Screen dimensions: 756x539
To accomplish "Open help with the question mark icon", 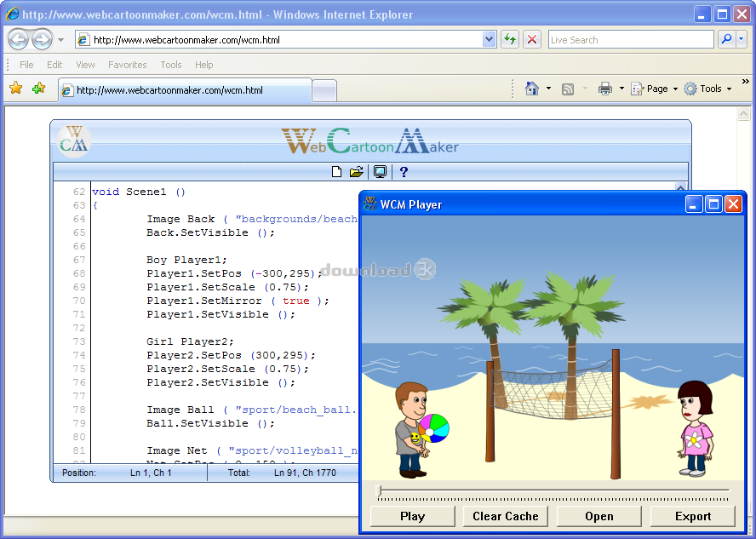I will [x=404, y=172].
